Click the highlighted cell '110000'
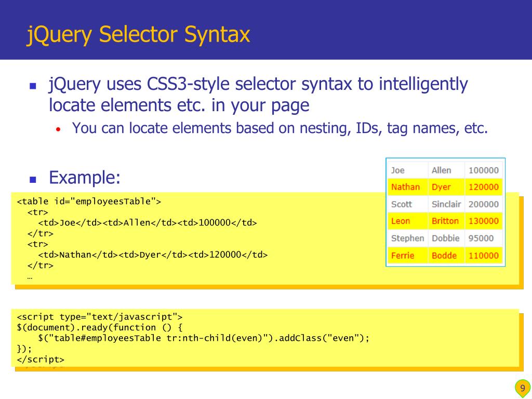This screenshot has height=399, width=532. (484, 255)
